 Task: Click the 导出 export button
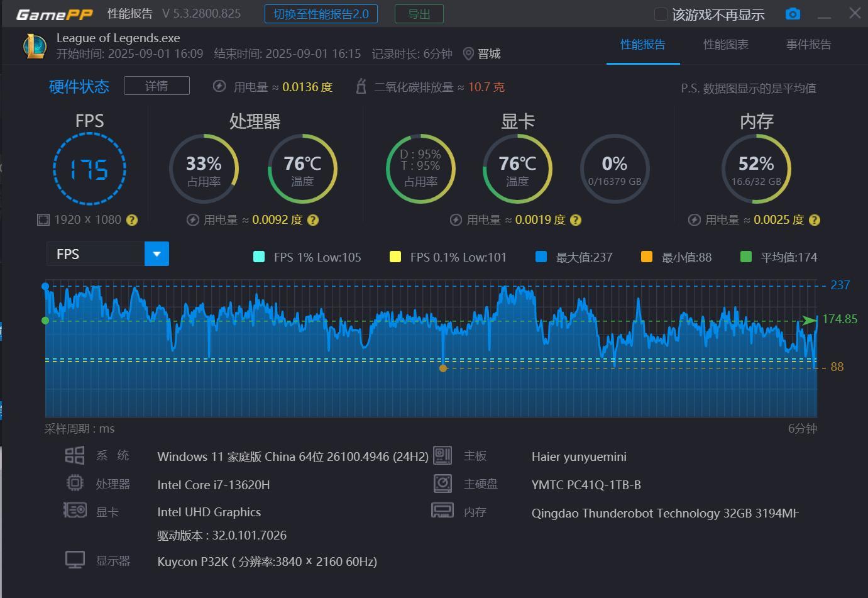click(x=419, y=14)
